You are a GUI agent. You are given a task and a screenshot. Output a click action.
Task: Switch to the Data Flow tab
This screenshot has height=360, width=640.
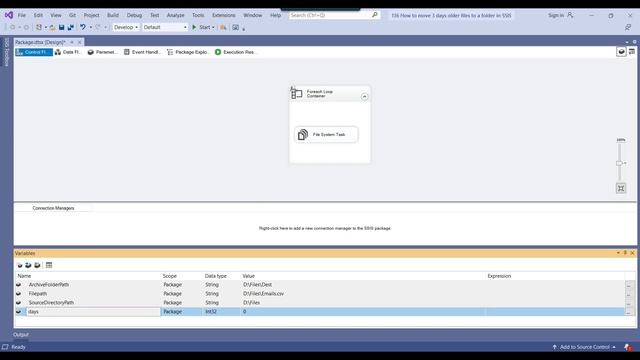[68, 52]
